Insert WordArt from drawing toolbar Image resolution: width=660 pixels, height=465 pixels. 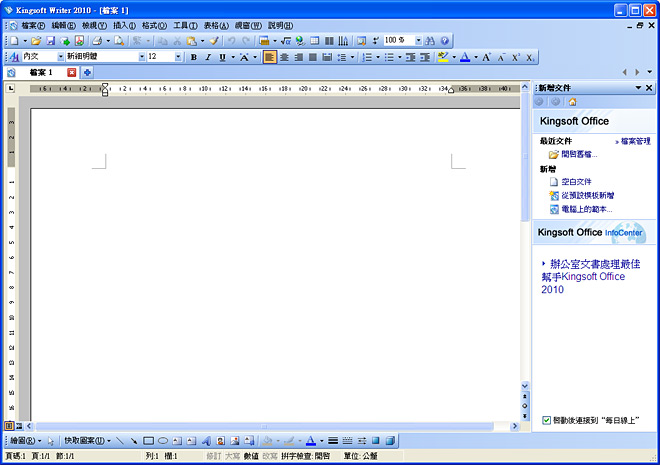point(206,441)
